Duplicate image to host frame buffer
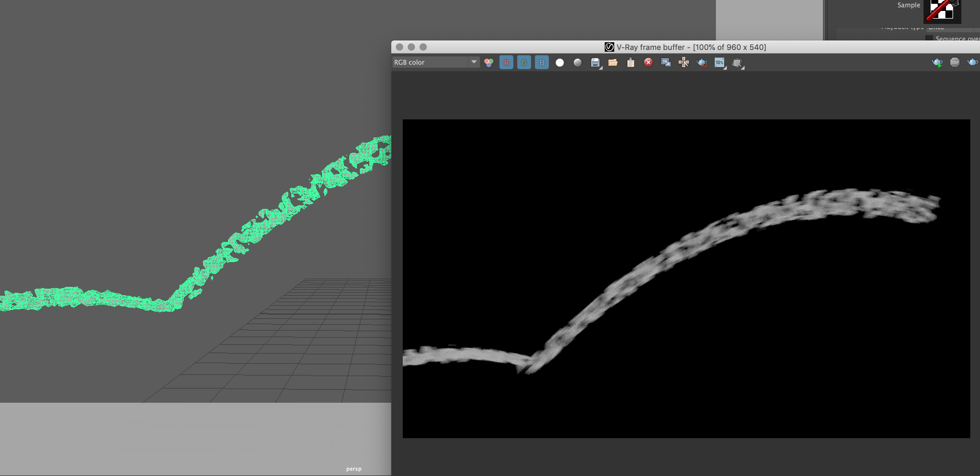This screenshot has width=980, height=476. (666, 62)
